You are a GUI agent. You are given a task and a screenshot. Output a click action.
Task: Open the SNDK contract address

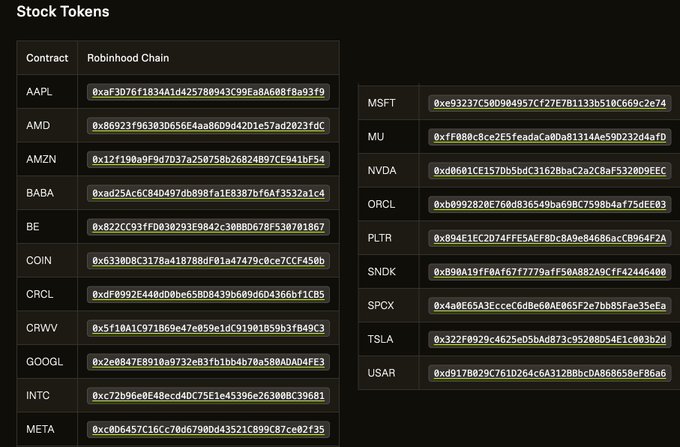click(550, 272)
